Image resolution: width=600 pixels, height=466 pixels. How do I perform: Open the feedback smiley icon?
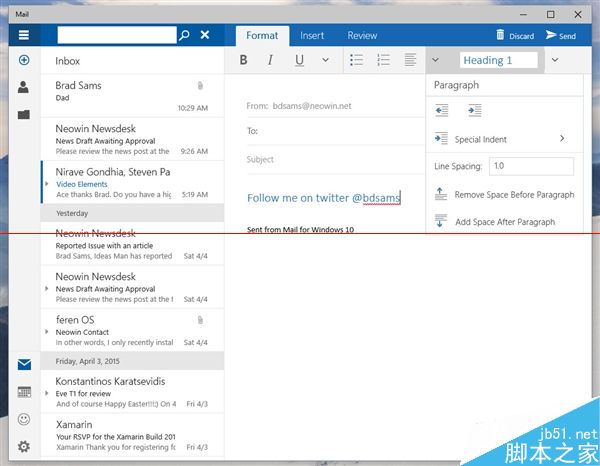coord(24,419)
